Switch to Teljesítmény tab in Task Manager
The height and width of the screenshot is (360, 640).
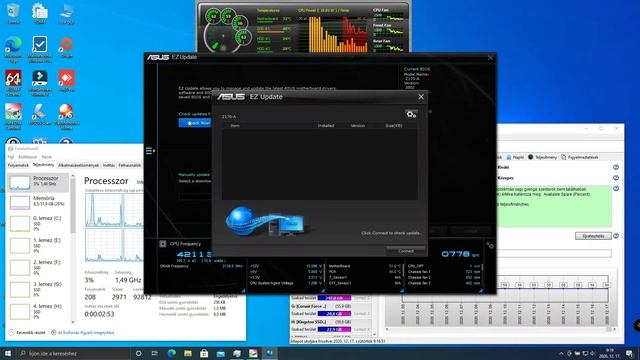[x=43, y=165]
